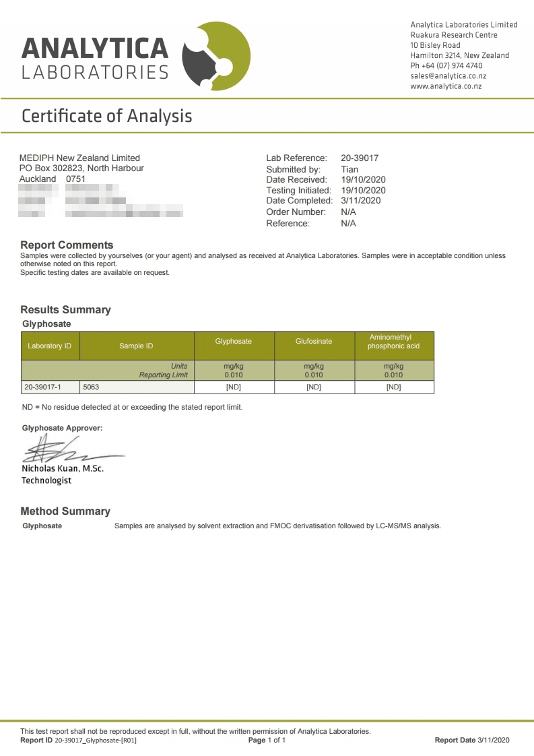Select the 20-39017-1 laboratory ID cell
This screenshot has width=534, height=756.
coord(50,387)
